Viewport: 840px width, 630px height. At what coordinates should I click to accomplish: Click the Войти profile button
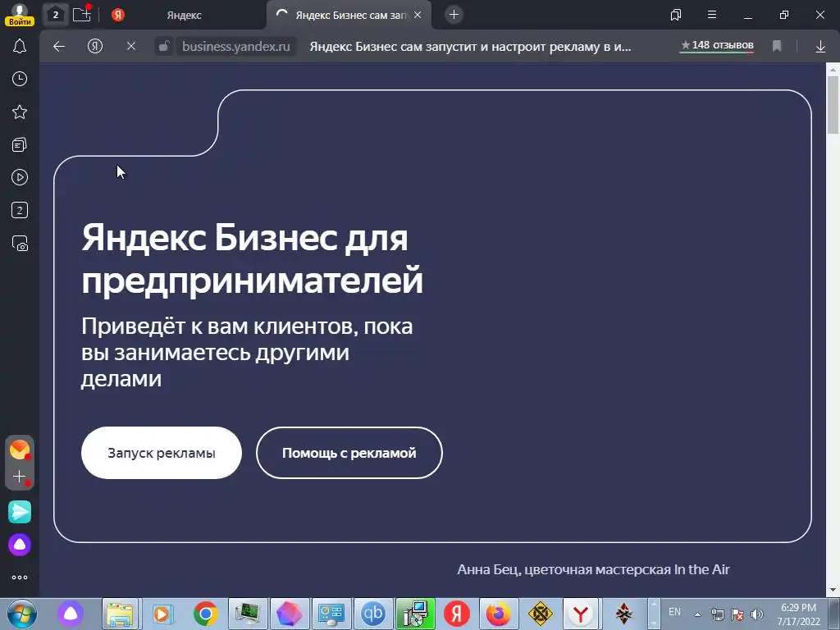click(20, 15)
